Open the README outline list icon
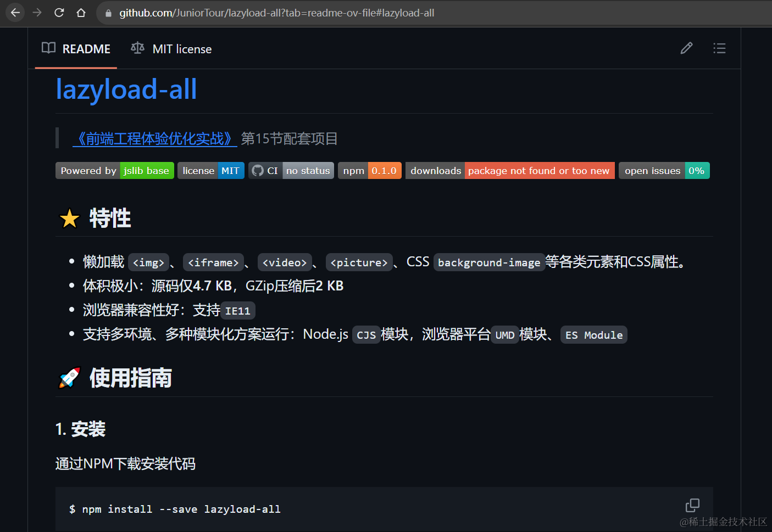Screen dimensions: 772x532 click(719, 48)
